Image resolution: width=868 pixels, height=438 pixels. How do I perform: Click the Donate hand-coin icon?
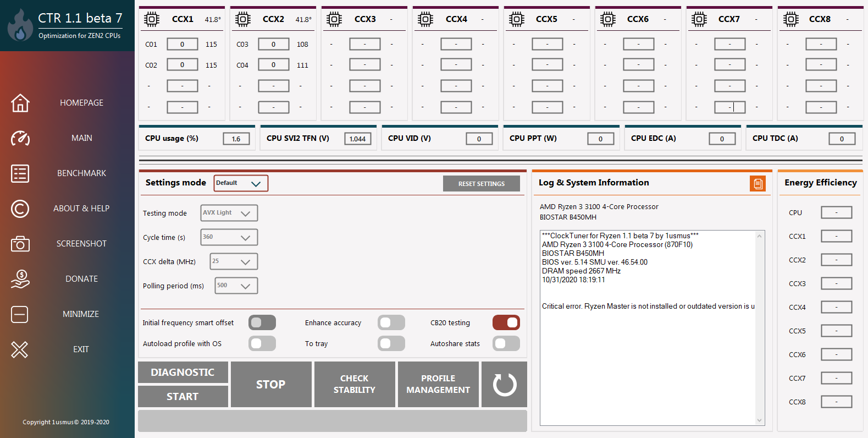(20, 279)
